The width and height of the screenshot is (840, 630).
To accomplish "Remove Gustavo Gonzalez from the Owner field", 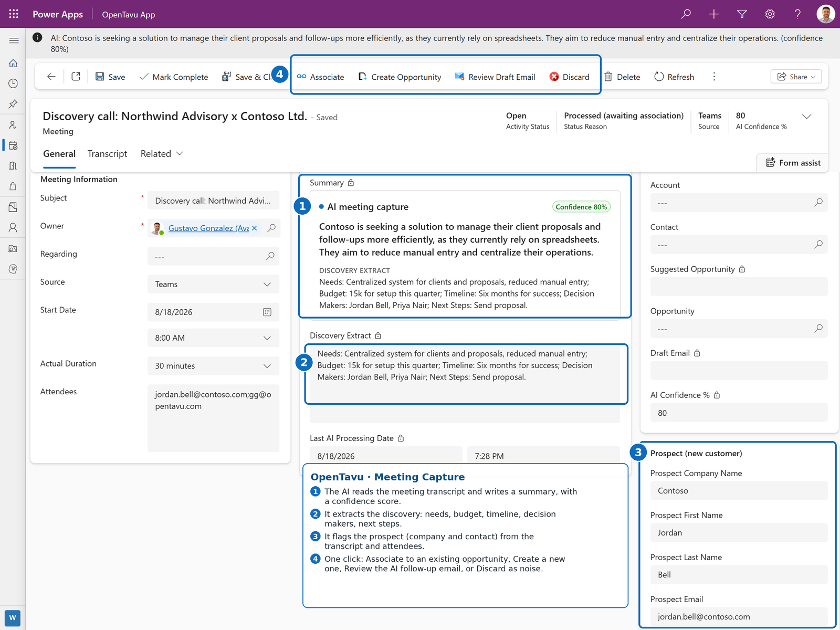I will pyautogui.click(x=255, y=228).
